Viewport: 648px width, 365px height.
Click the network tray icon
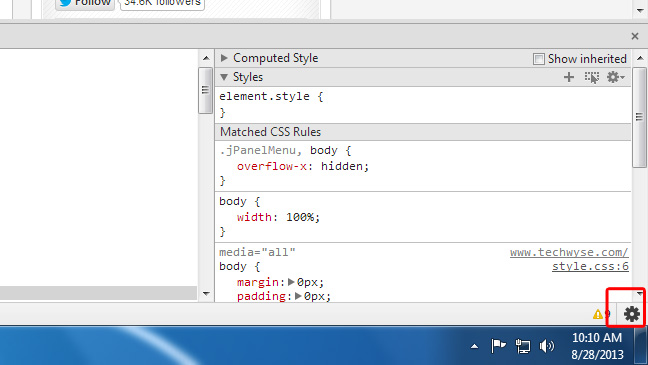tap(523, 346)
